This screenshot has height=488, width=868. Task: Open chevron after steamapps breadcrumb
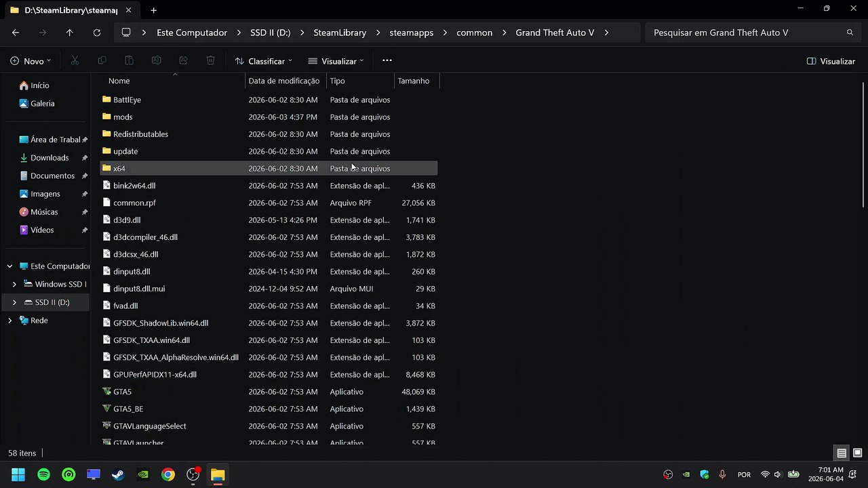click(445, 33)
